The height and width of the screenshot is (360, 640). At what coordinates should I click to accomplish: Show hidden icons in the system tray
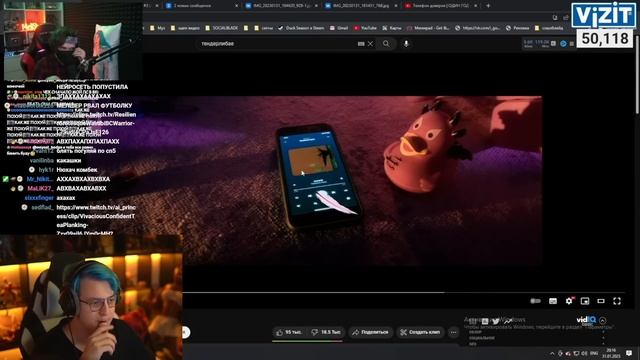tap(552, 353)
